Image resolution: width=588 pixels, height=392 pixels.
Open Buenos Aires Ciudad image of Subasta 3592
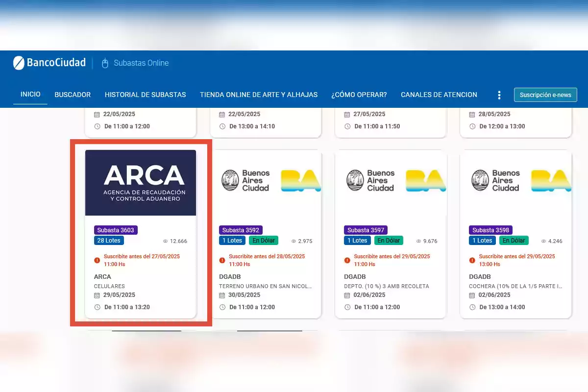pyautogui.click(x=266, y=183)
